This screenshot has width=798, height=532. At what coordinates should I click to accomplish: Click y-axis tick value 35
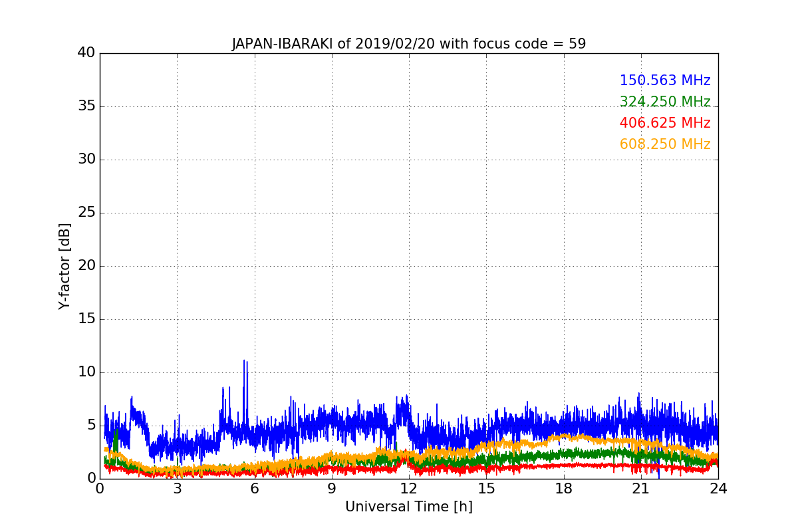[86, 106]
